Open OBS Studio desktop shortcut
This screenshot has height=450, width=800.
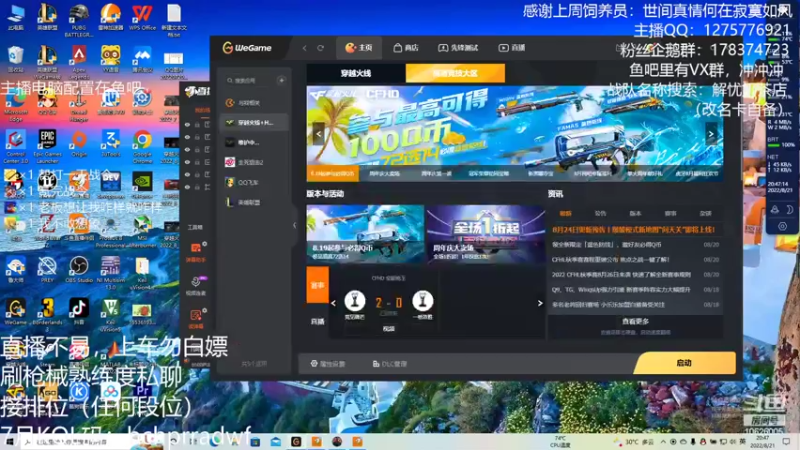coord(79,269)
